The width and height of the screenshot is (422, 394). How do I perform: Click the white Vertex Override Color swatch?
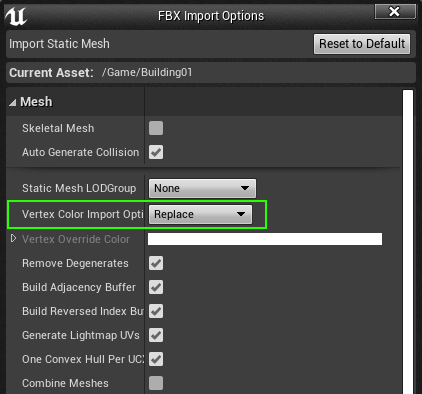265,239
